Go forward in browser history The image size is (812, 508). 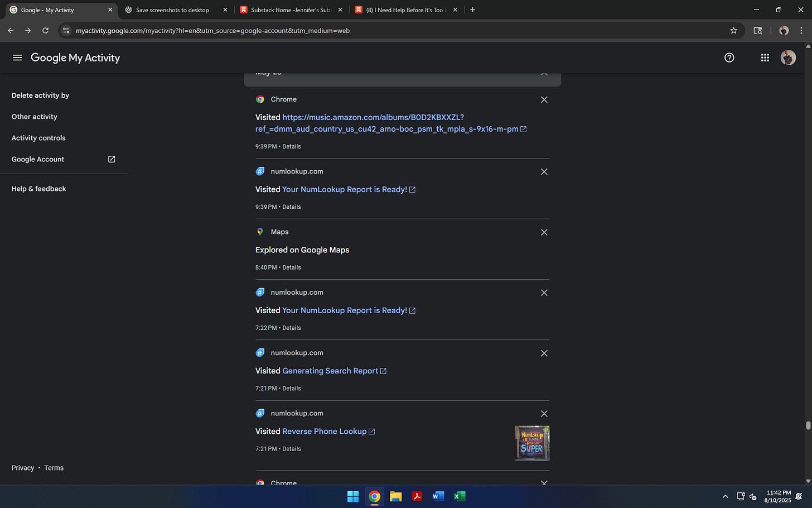(28, 31)
